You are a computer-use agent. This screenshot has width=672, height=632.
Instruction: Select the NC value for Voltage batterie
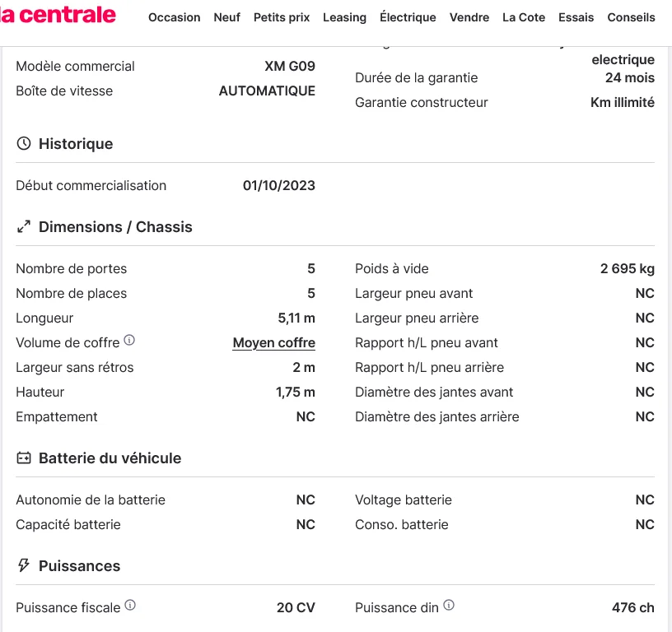coord(645,500)
